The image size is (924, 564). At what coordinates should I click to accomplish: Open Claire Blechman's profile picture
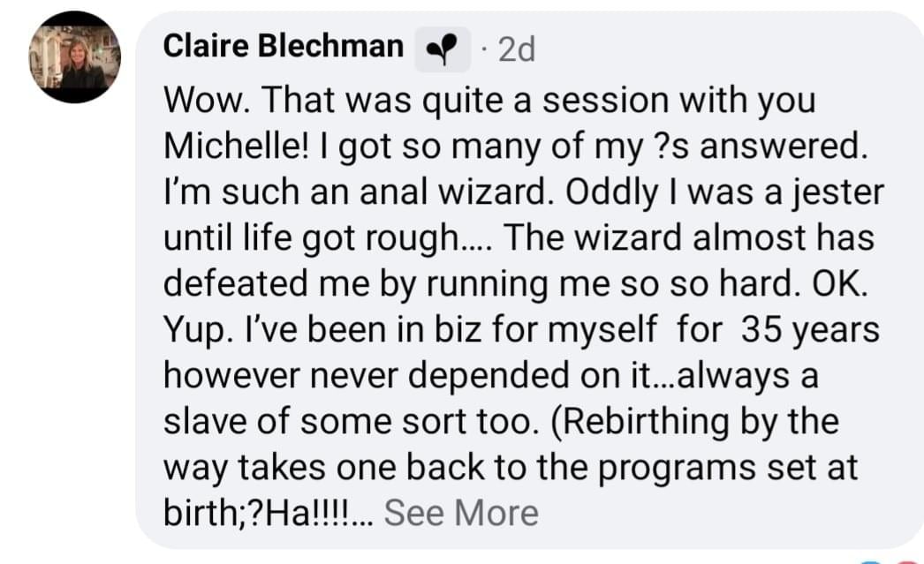point(74,57)
